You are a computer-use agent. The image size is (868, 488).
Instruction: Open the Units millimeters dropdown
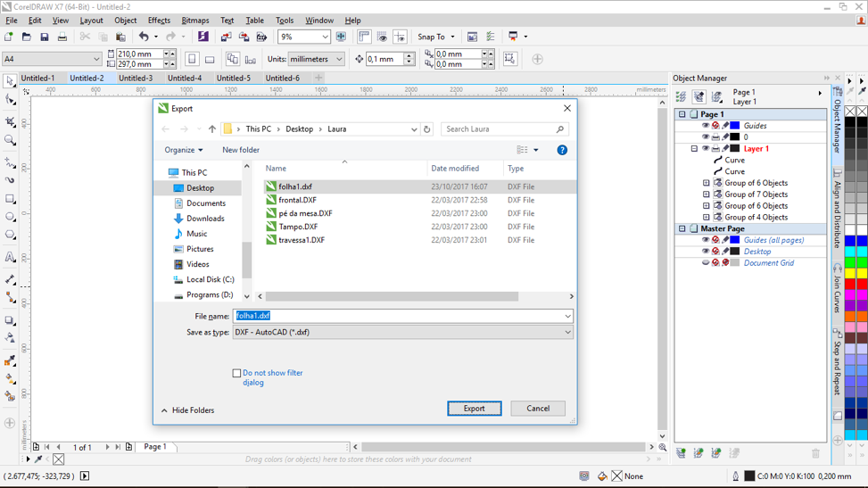pos(339,59)
